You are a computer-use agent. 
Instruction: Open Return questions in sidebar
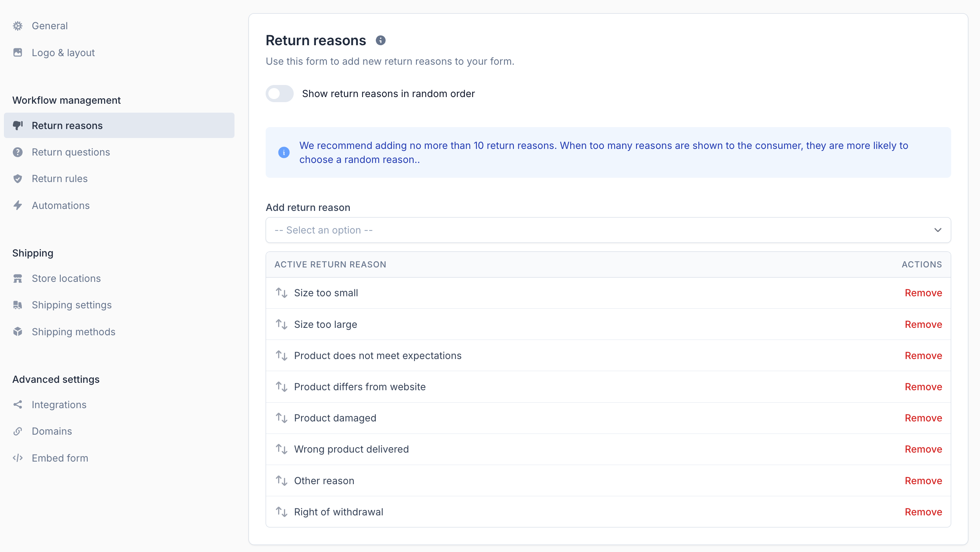pos(71,152)
